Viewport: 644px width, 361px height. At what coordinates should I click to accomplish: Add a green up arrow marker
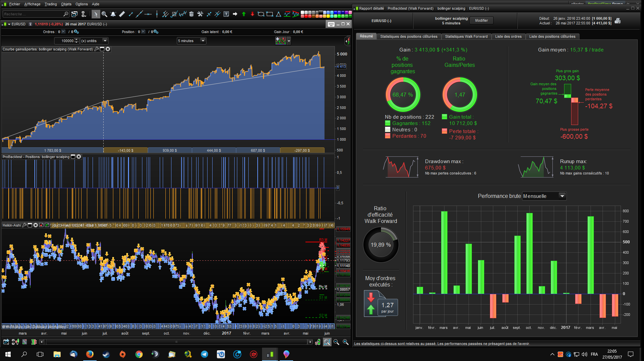coord(244,14)
